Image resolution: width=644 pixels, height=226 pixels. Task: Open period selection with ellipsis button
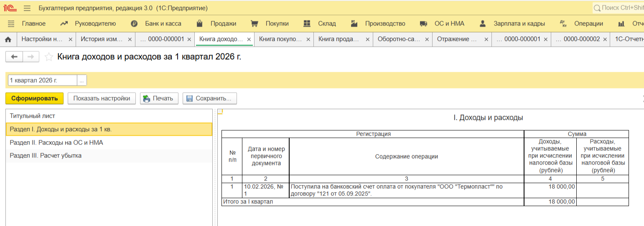82,80
